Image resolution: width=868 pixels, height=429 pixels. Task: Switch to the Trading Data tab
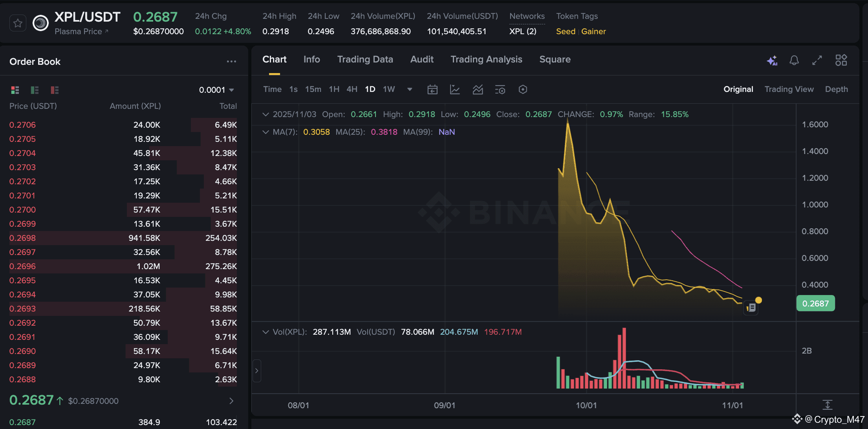pos(365,59)
